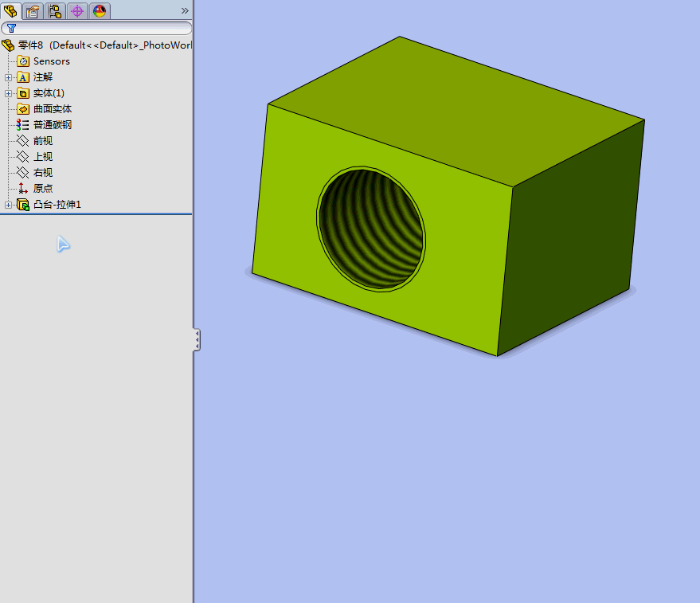Expand the 实体(1) solid bodies node
The width and height of the screenshot is (700, 603).
8,93
